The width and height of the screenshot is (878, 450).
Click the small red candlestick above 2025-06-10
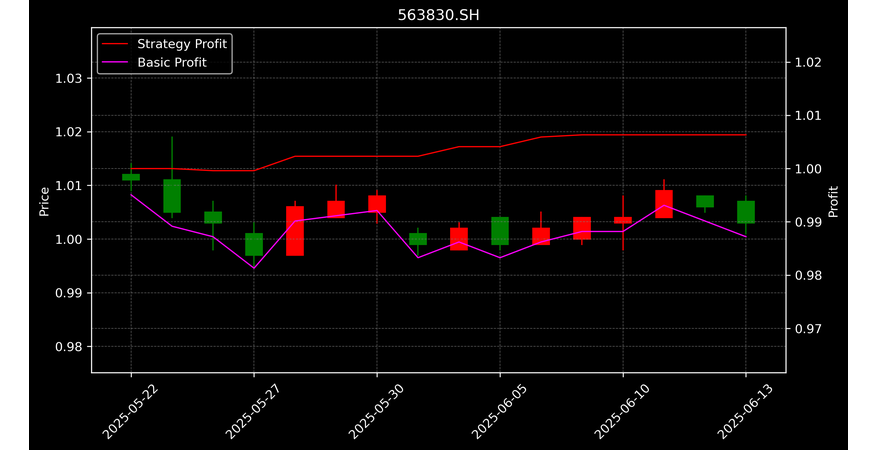tap(623, 220)
